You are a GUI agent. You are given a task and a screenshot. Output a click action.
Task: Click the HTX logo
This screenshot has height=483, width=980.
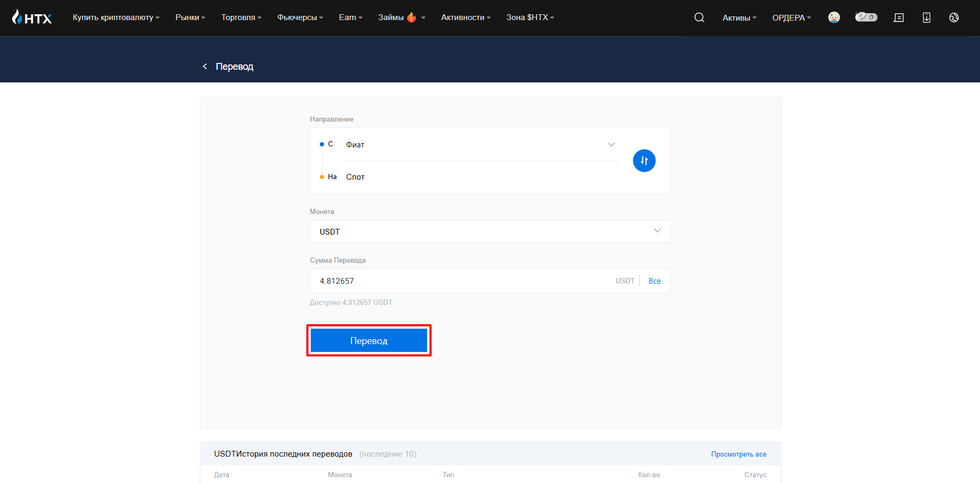tap(32, 17)
